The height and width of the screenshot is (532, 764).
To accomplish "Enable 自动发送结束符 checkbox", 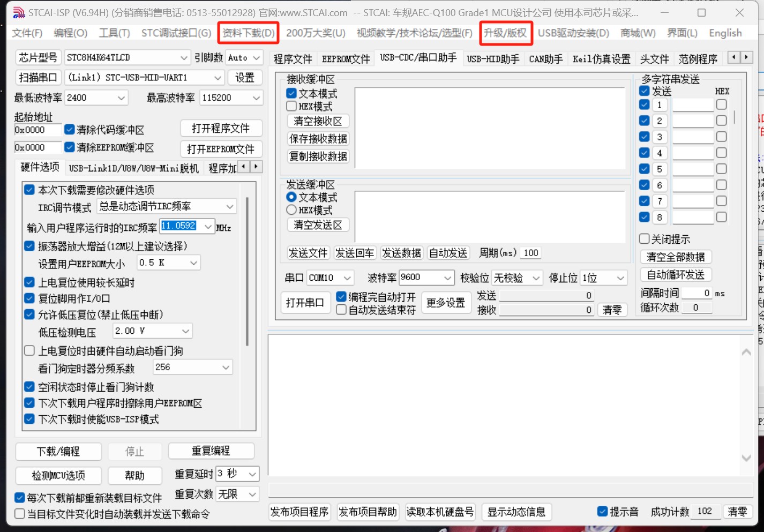I will coord(341,310).
